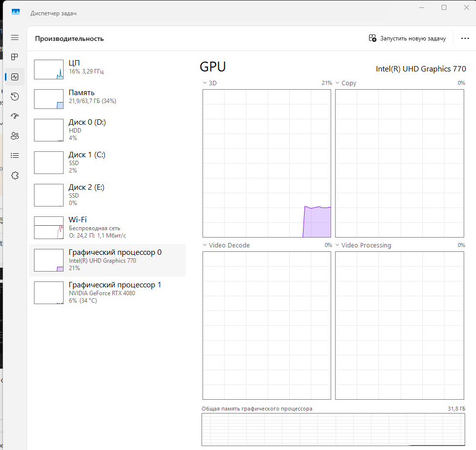Click the Память usage mini-graph thumbnail

[x=48, y=99]
